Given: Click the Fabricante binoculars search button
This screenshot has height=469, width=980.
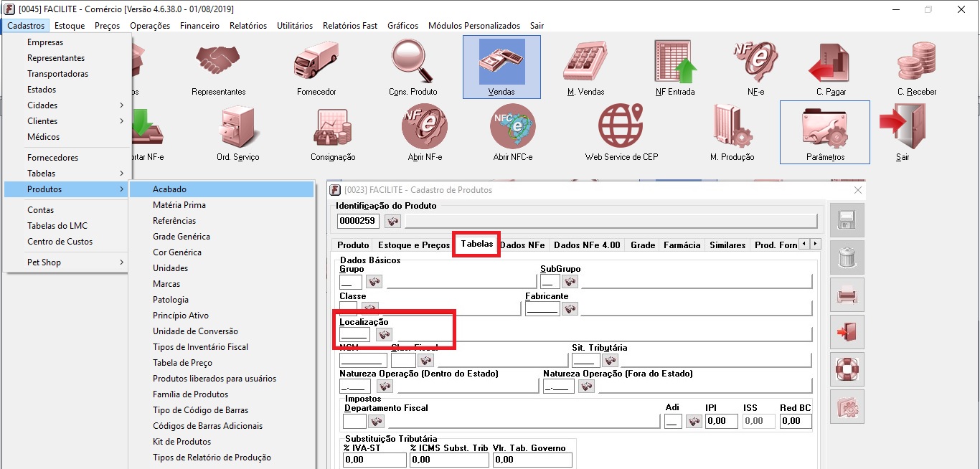Looking at the screenshot, I should [x=570, y=308].
